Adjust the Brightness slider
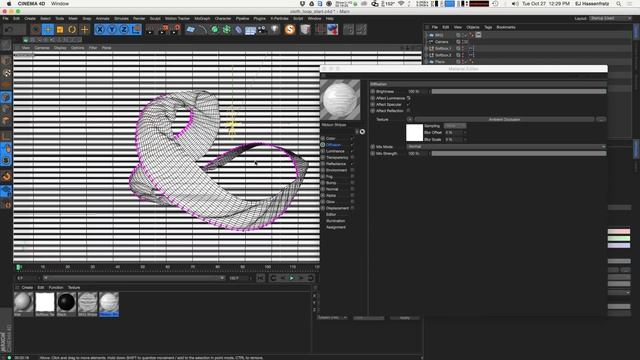The height and width of the screenshot is (360, 640). coord(519,91)
